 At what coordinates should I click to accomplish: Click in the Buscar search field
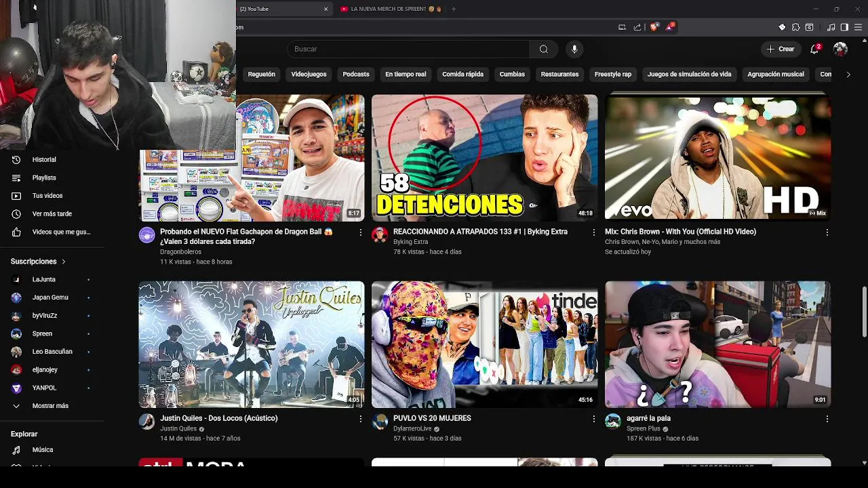(408, 49)
